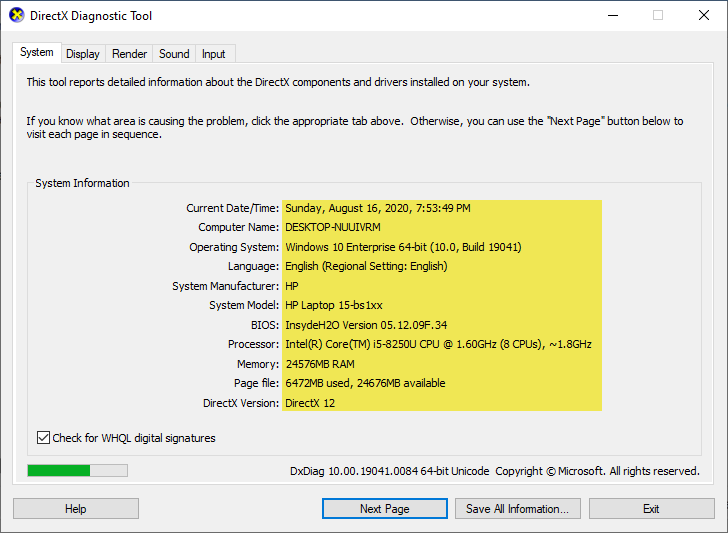This screenshot has width=728, height=533.
Task: Click the Language label
Action: (254, 266)
